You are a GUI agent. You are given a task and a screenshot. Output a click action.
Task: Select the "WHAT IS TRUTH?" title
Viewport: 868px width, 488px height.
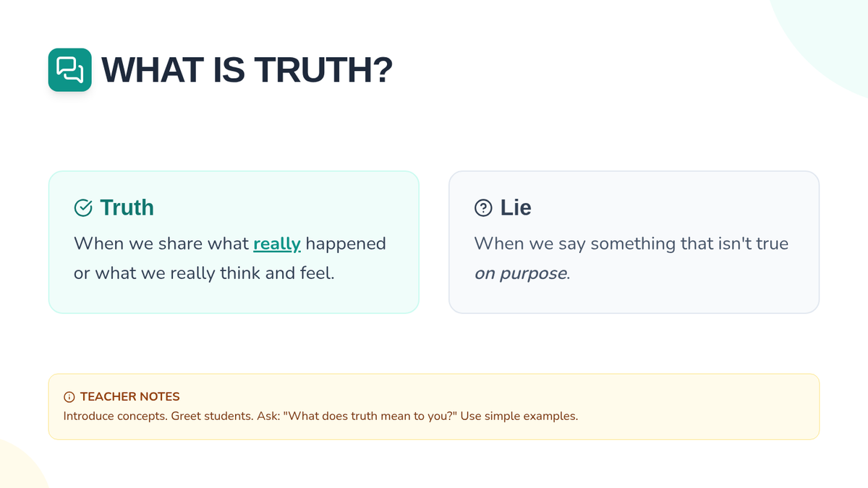pyautogui.click(x=247, y=70)
